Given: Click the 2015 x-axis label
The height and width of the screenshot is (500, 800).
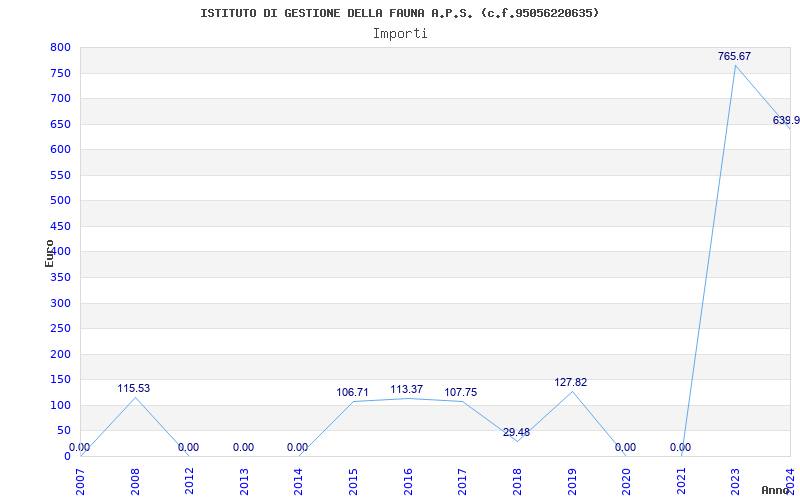Looking at the screenshot, I should pyautogui.click(x=353, y=482).
